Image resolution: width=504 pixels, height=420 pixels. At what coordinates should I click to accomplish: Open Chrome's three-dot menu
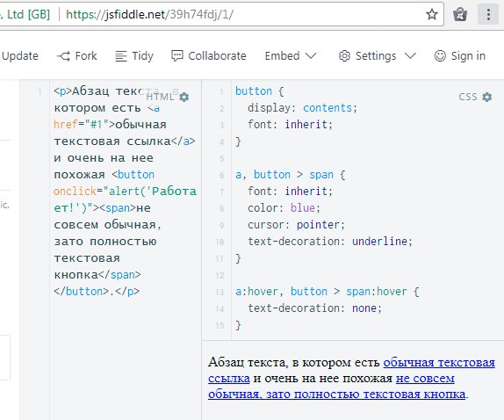coord(488,14)
